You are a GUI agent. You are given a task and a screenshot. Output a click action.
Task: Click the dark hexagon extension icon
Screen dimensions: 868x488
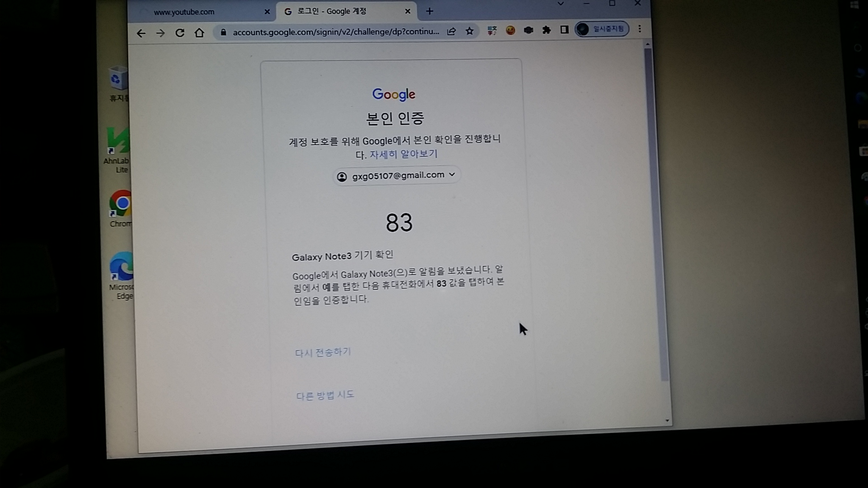tap(529, 30)
